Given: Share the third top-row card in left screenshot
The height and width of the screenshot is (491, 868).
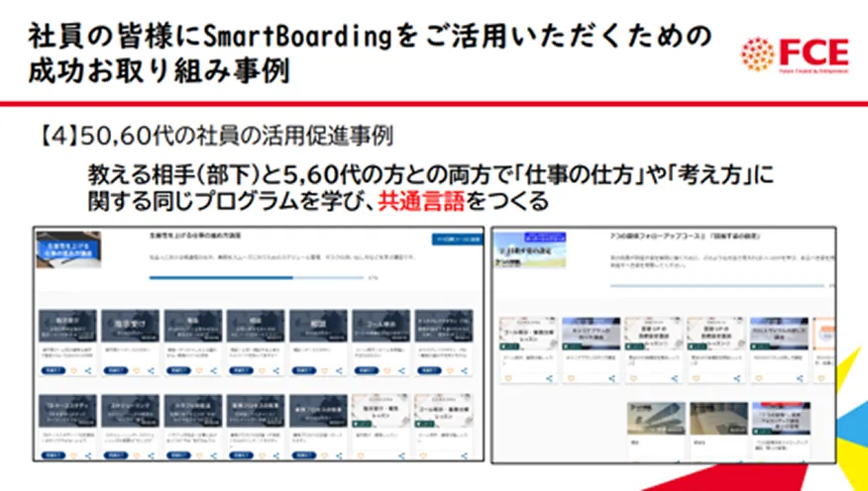Looking at the screenshot, I should point(214,371).
